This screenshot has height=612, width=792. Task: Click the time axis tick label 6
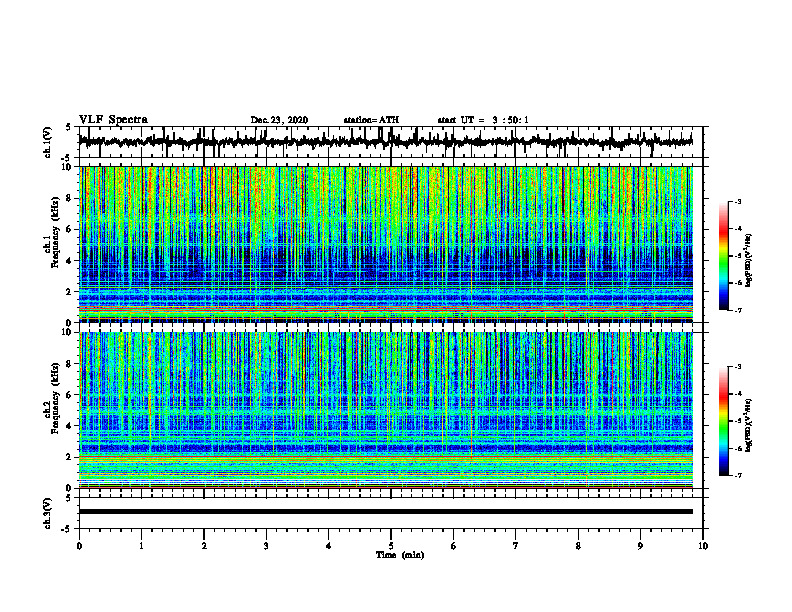tap(454, 546)
